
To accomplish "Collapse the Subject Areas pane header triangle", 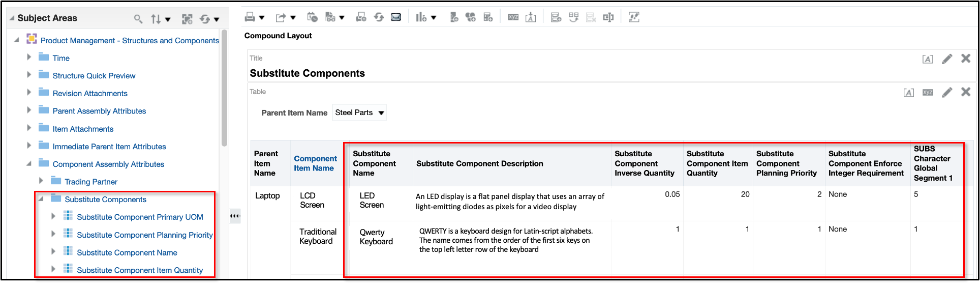I will tap(11, 18).
